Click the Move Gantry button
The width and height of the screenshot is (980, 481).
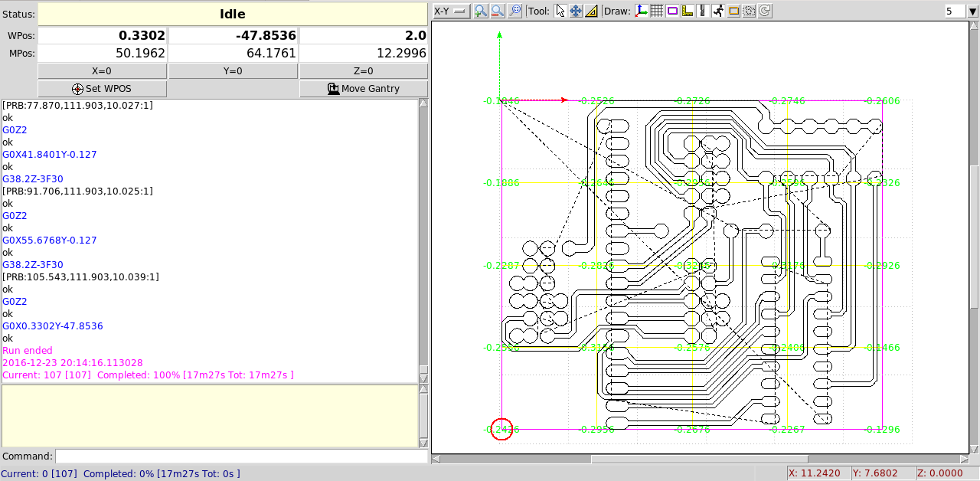click(363, 89)
